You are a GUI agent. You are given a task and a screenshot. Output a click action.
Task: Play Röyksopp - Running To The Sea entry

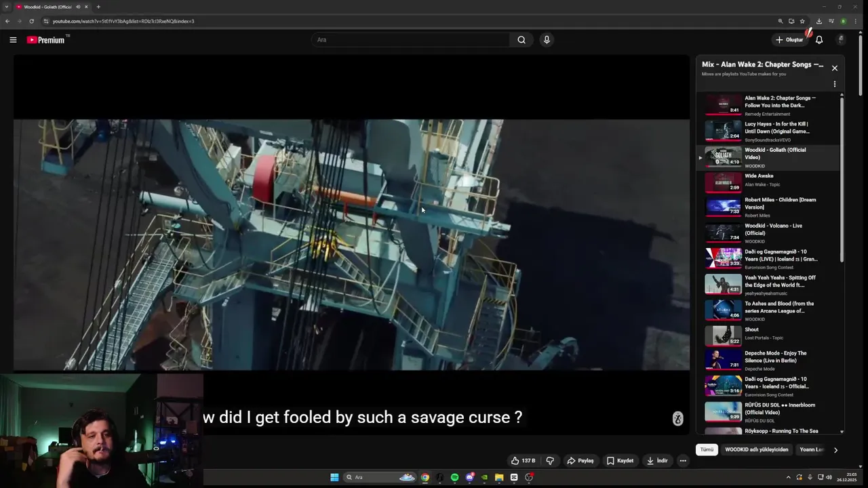coord(768,431)
